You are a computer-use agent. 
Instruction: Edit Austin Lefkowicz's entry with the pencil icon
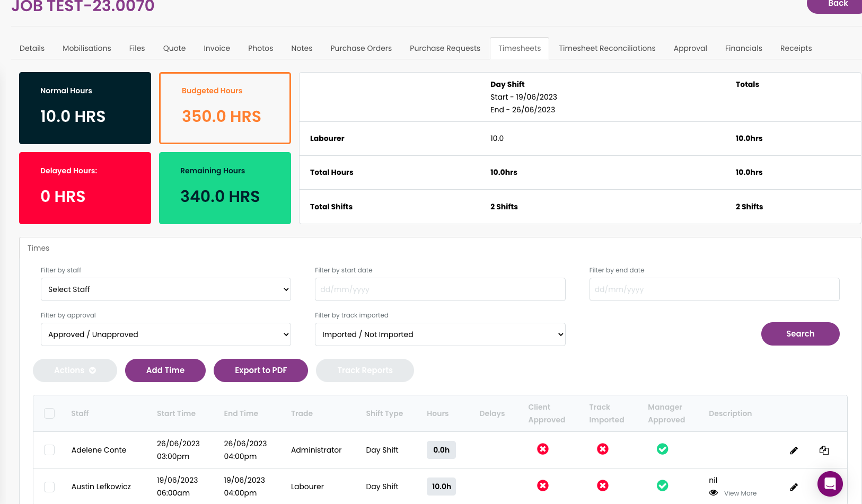click(x=794, y=487)
